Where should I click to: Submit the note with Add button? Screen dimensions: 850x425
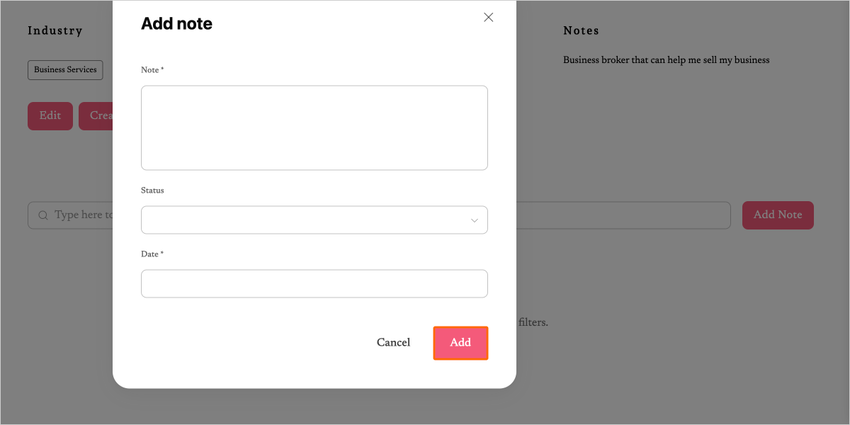[460, 343]
